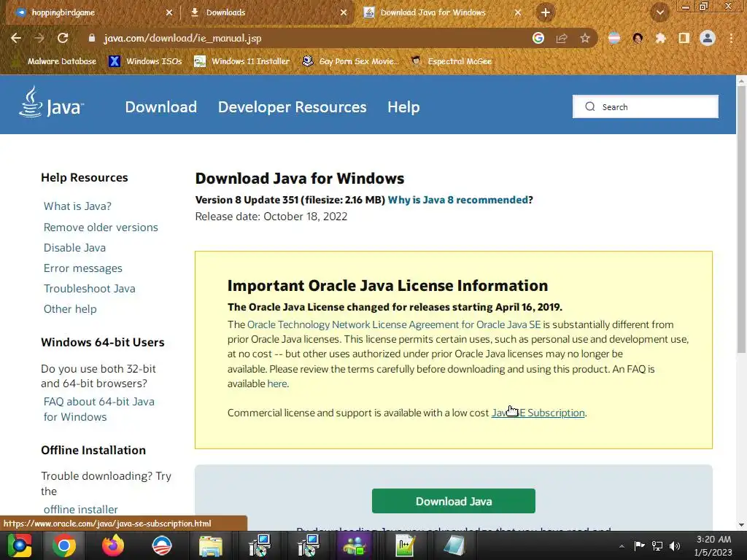Open the Notepad++ taskbar icon
This screenshot has height=560, width=747.
click(405, 545)
